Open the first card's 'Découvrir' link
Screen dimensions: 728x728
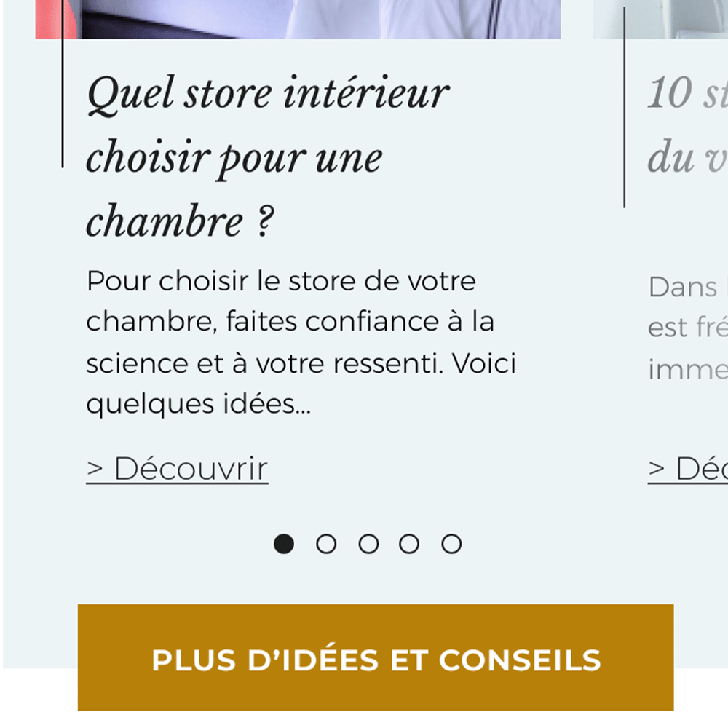(x=191, y=470)
